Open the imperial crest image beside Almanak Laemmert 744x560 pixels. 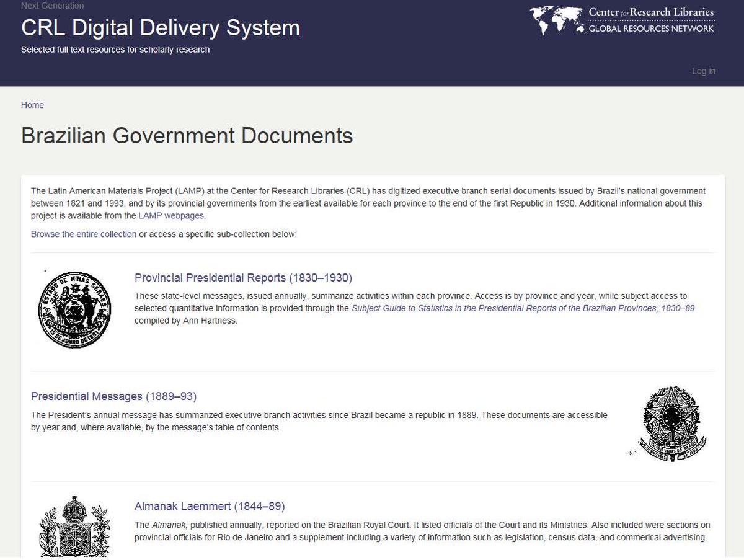pyautogui.click(x=74, y=526)
